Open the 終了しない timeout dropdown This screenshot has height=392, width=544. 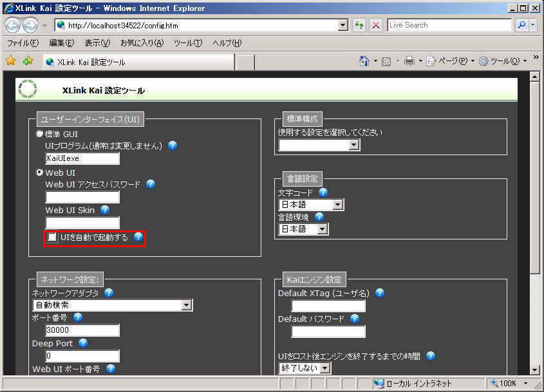[305, 368]
